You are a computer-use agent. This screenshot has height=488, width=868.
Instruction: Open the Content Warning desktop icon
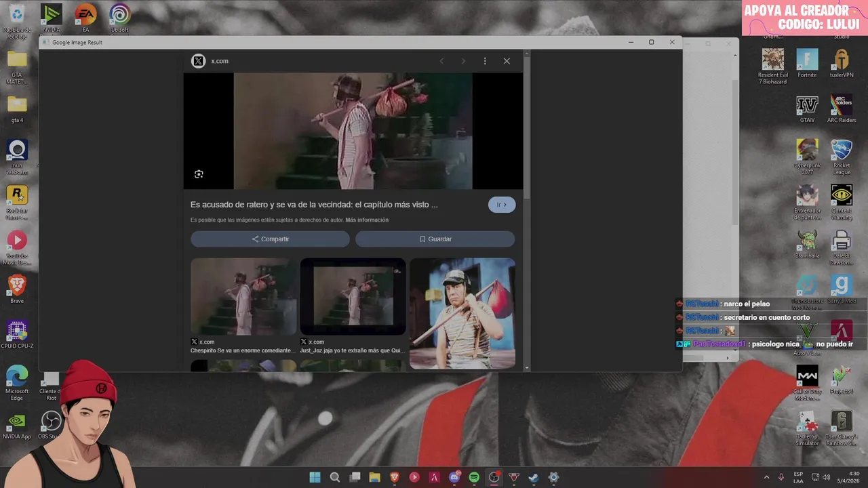coord(842,203)
